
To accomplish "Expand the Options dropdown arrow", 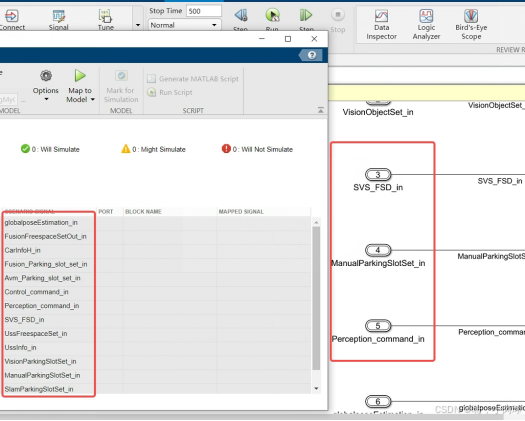I will (x=46, y=99).
